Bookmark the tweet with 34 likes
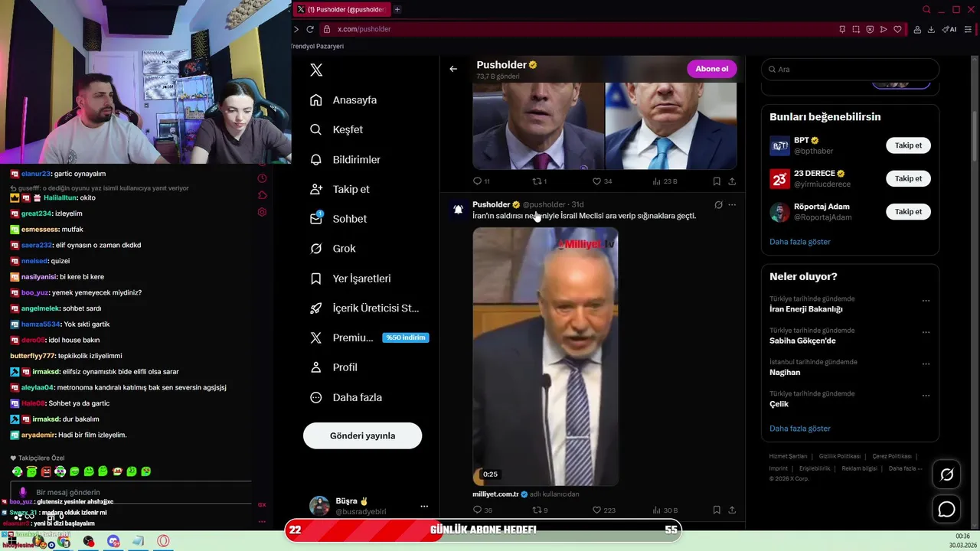Screen dimensions: 980x551 (717, 181)
